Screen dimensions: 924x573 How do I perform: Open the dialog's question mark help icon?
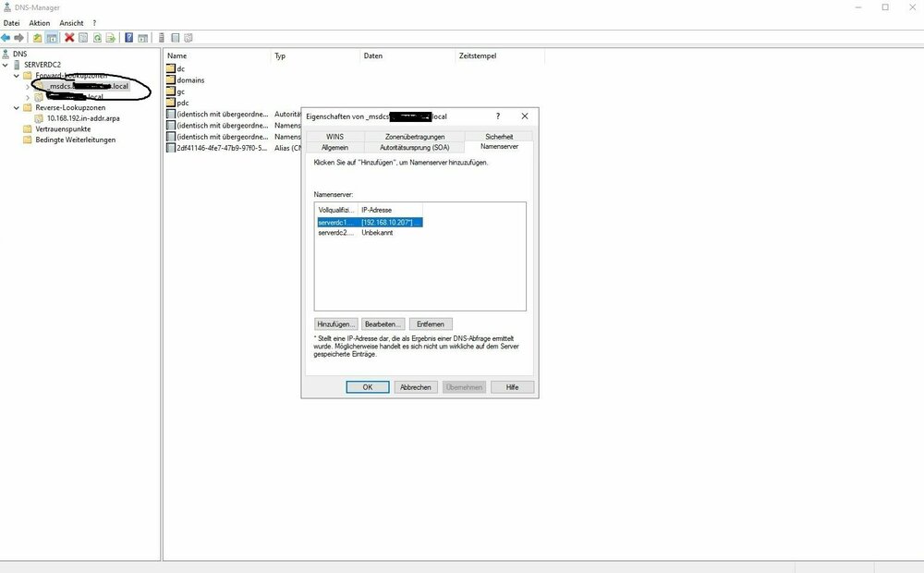498,116
